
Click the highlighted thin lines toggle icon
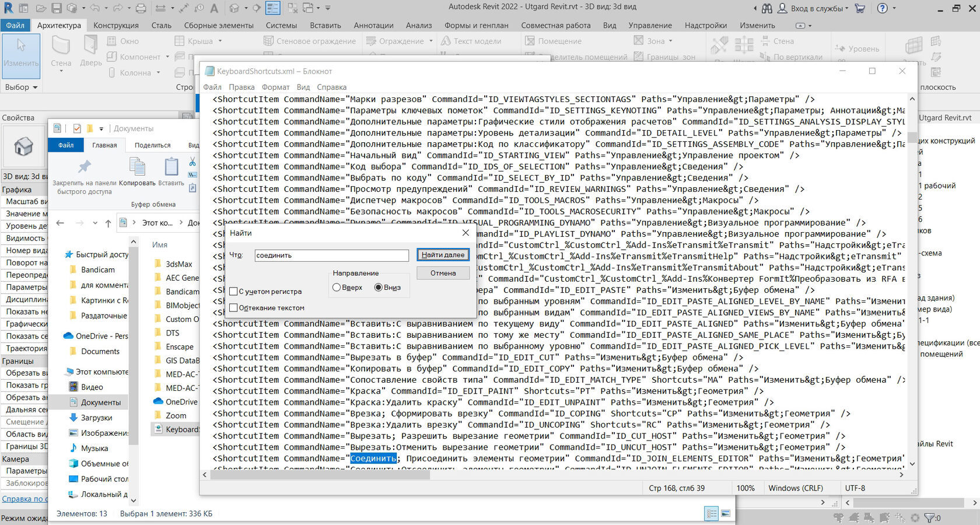272,8
